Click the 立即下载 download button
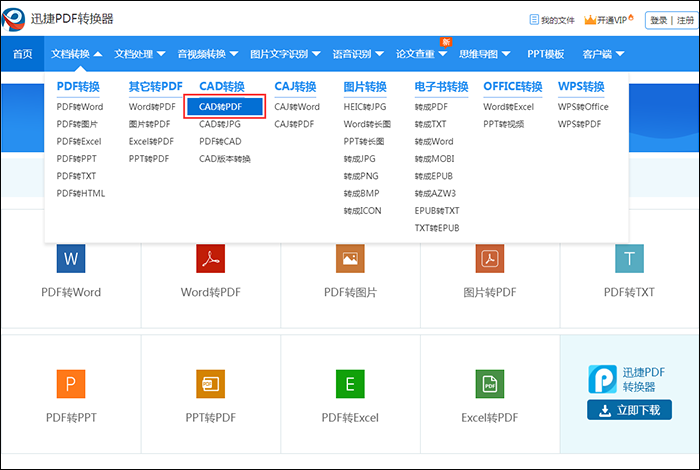Viewport: 700px width, 470px height. (629, 410)
